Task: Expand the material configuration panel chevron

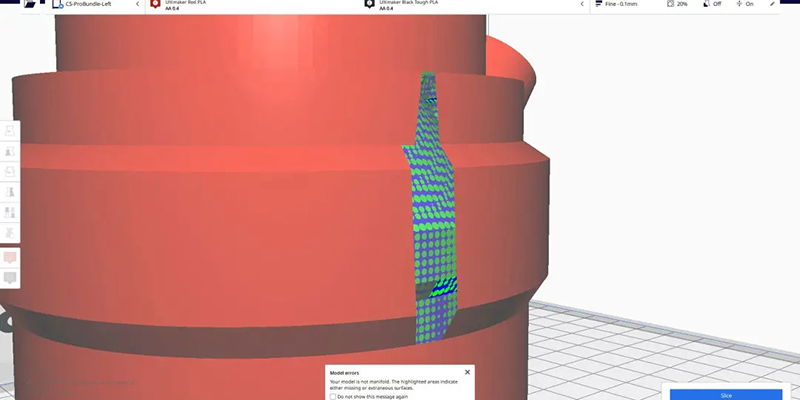Action: pos(582,5)
